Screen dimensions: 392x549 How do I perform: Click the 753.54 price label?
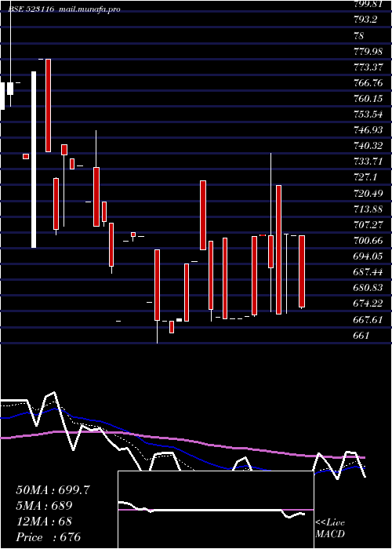point(369,115)
